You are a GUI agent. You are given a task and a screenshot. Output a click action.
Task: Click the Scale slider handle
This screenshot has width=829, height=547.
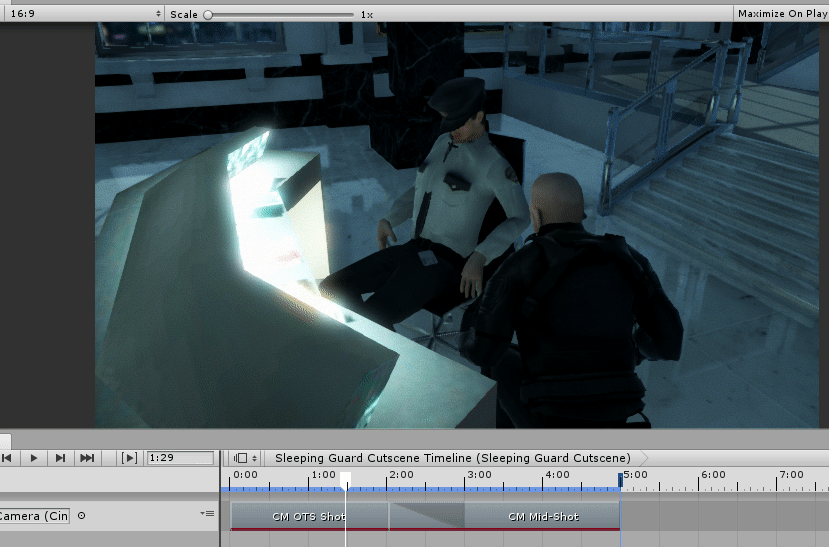point(208,15)
